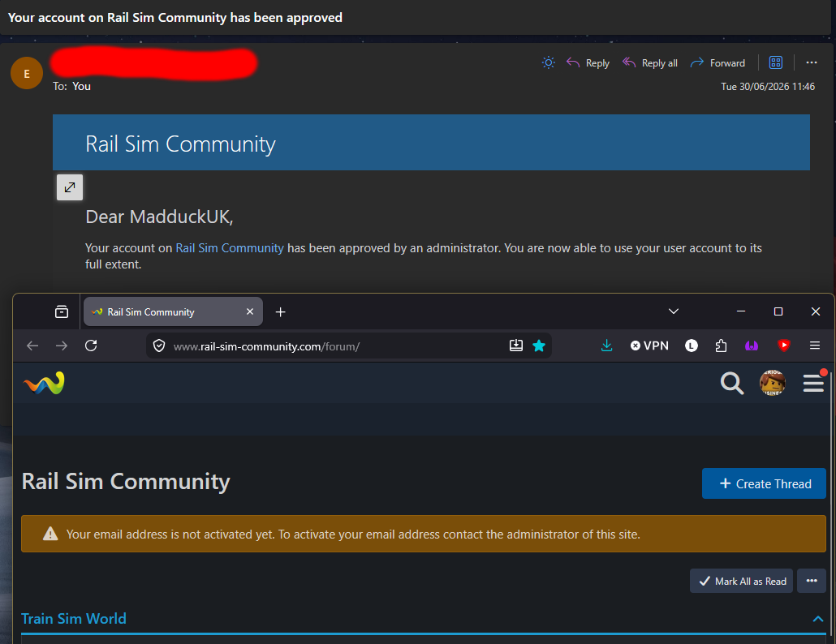Image resolution: width=836 pixels, height=644 pixels.
Task: Reload the forum page
Action: point(91,346)
